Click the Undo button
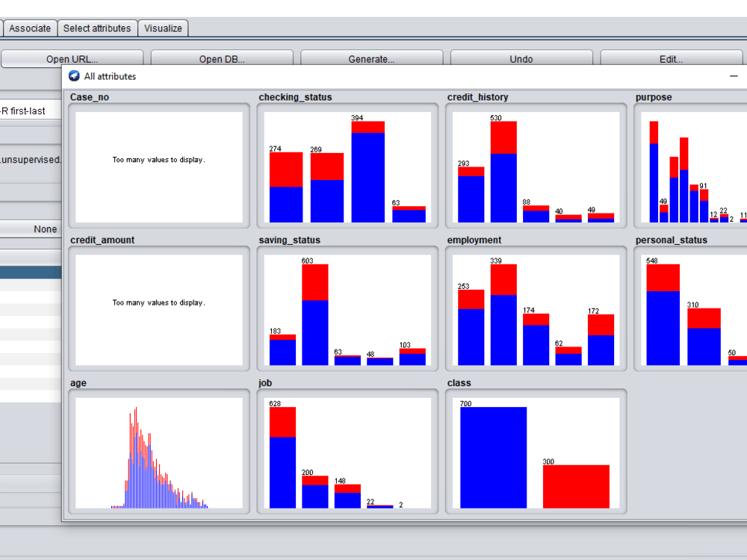This screenshot has width=747, height=560. coord(521,59)
